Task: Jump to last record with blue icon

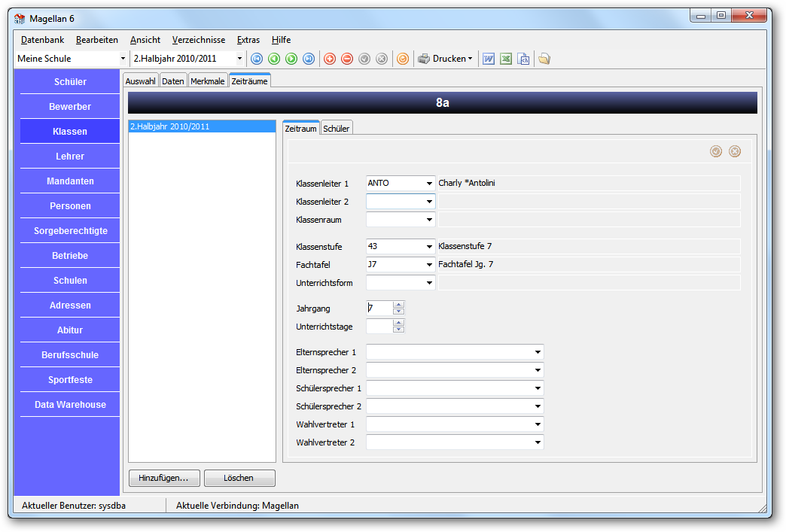Action: click(309, 59)
